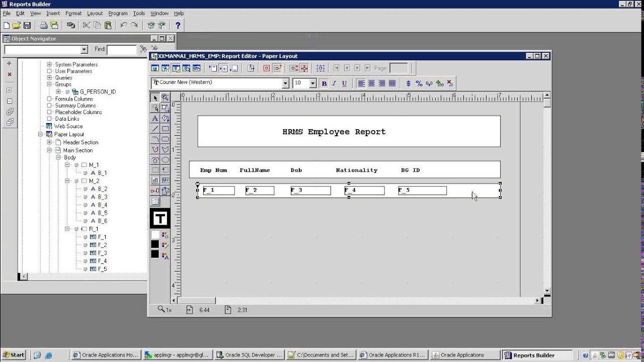Screen dimensions: 644x362
Task: Create a new report with New icon
Action: 7,25
